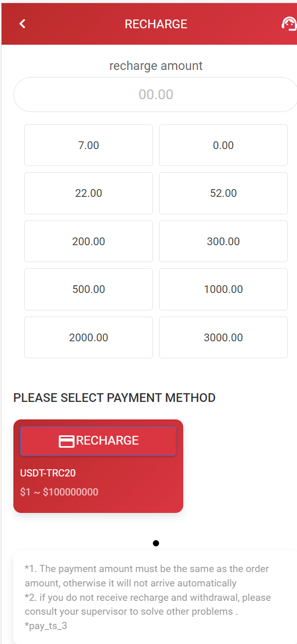
Task: Click the $1 ~ $100000000 limit text
Action: point(59,492)
